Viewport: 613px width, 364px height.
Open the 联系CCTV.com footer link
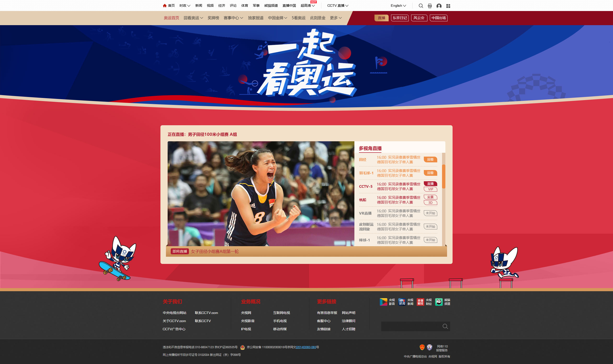pos(206,313)
